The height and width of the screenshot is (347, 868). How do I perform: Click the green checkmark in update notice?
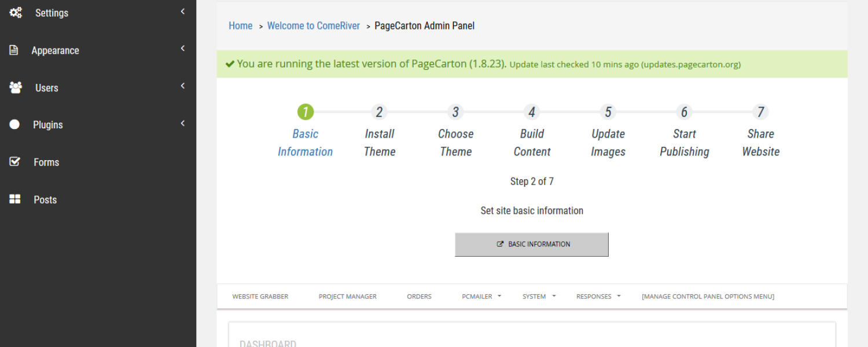point(230,64)
